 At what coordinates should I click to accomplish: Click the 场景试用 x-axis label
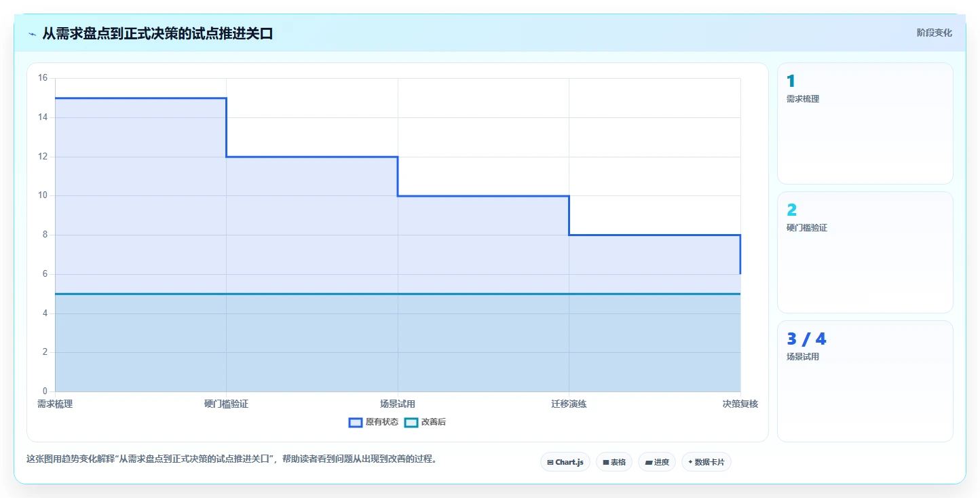398,404
